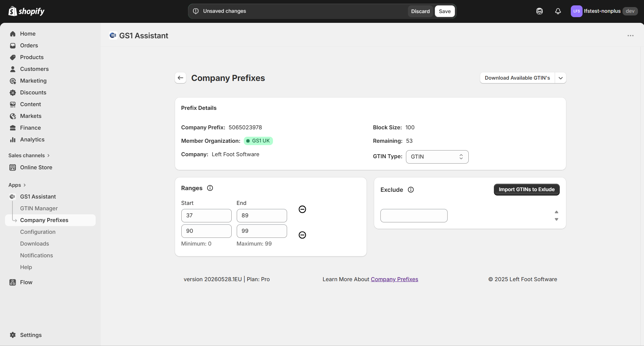
Task: Open the notifications bell
Action: [558, 11]
